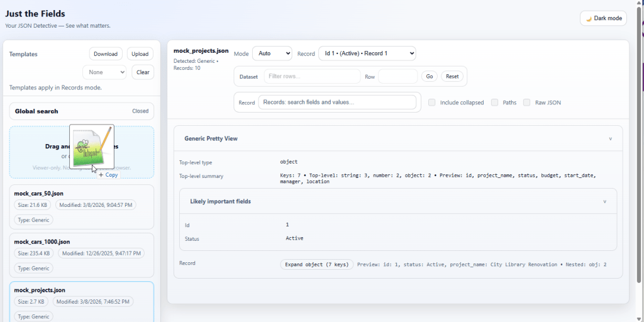Viewport: 644px width, 322px height.
Task: Enable the Include collapsed checkbox
Action: (x=432, y=103)
